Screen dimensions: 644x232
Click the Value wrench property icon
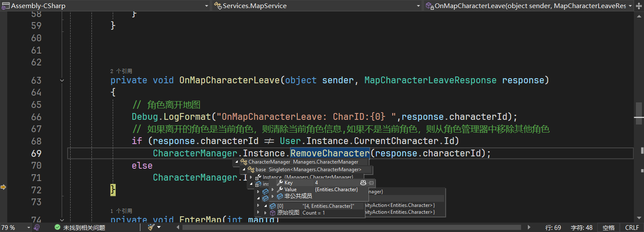279,190
